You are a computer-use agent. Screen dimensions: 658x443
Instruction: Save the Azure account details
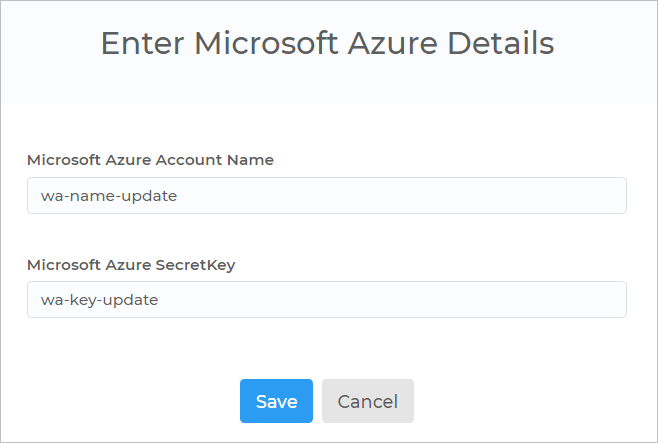276,401
